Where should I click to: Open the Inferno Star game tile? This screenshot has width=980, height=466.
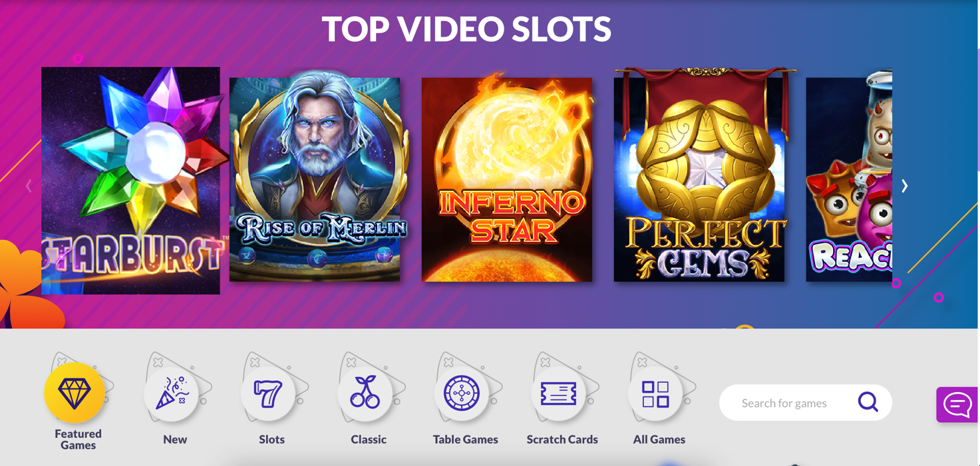pos(507,179)
